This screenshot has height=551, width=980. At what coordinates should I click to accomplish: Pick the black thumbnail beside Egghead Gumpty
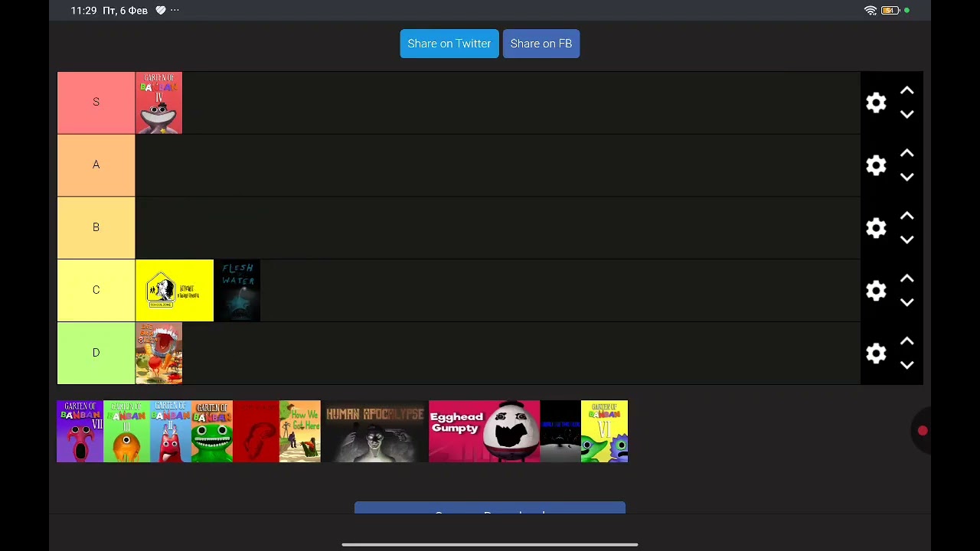click(560, 432)
